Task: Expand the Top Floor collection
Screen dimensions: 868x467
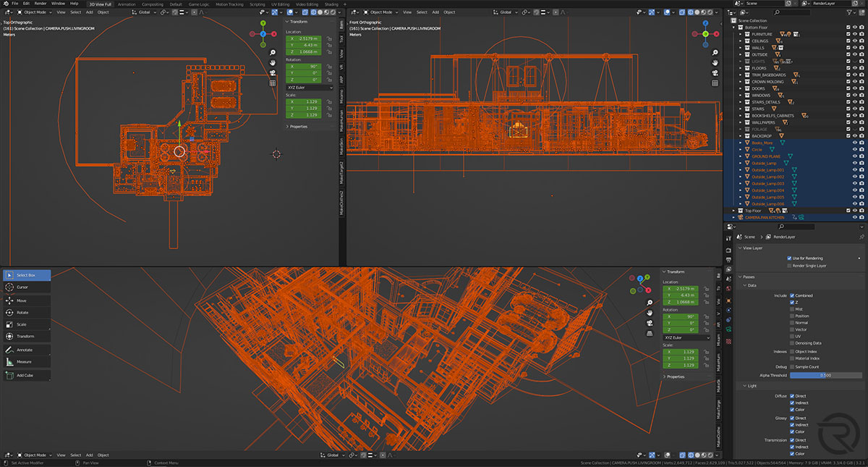Action: [x=735, y=211]
